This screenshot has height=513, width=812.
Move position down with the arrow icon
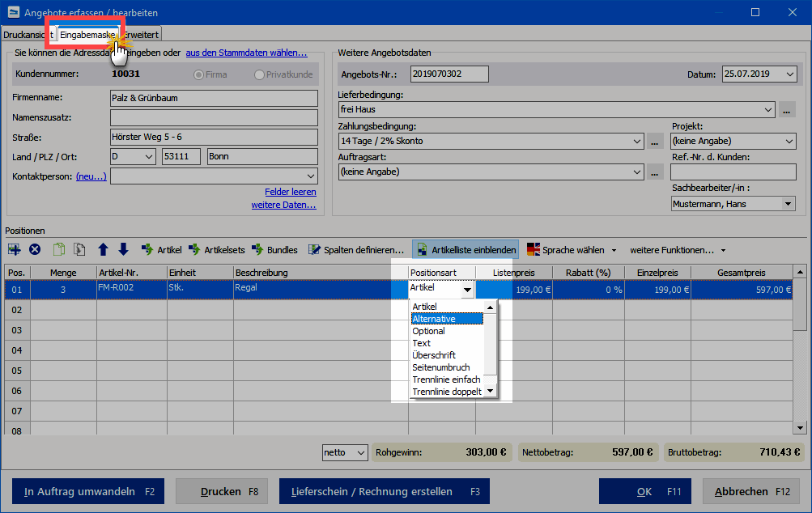click(x=123, y=250)
